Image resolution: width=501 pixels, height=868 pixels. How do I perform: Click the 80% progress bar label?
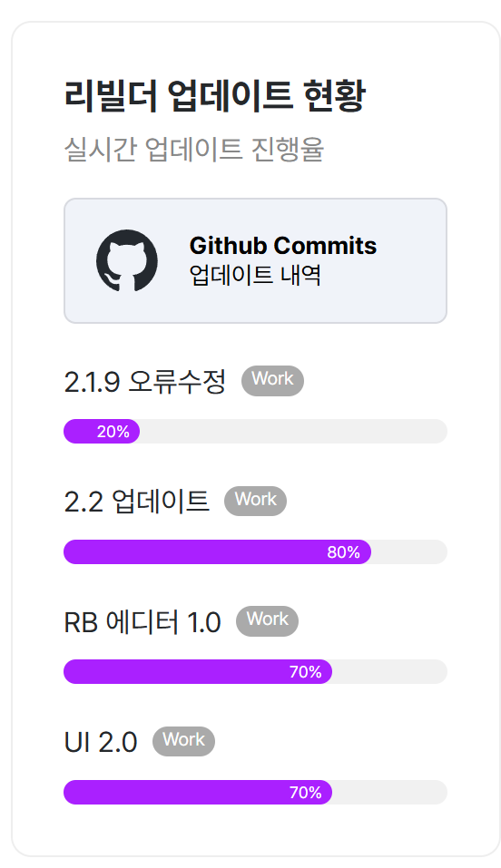[344, 552]
